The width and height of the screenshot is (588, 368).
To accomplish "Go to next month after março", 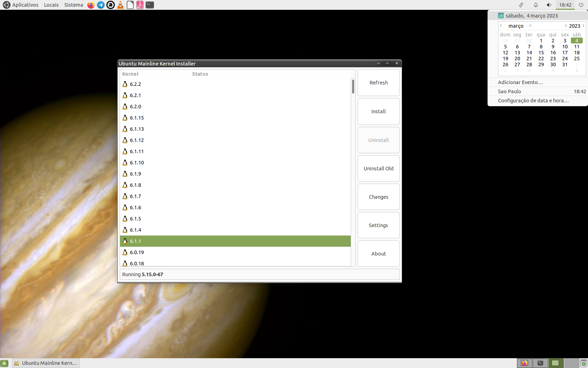I will tap(530, 26).
